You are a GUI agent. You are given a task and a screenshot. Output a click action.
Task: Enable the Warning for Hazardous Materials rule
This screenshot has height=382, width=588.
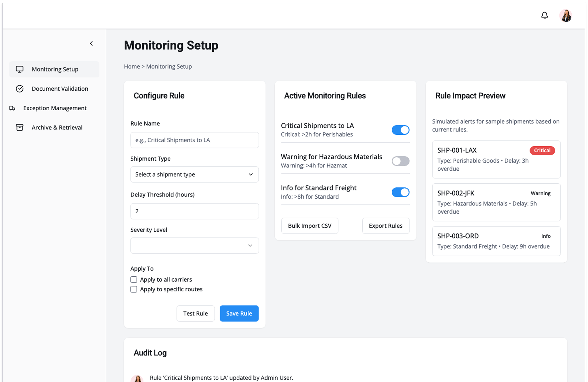[x=400, y=161]
